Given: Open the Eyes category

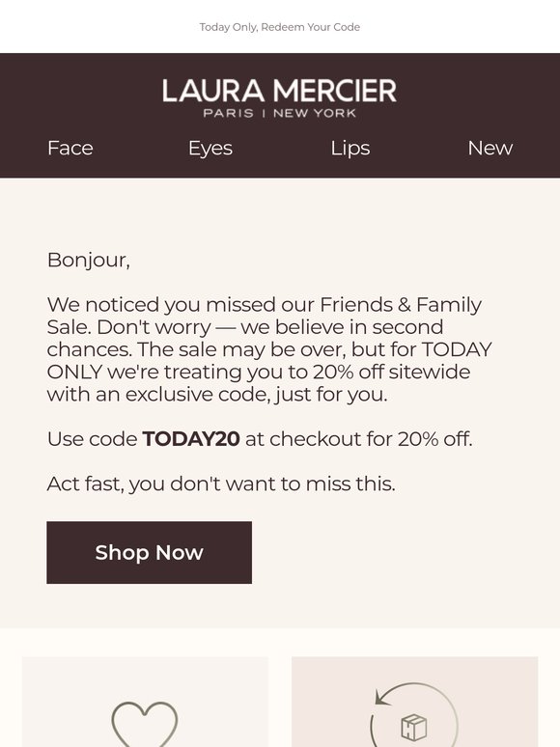Looking at the screenshot, I should coord(210,149).
